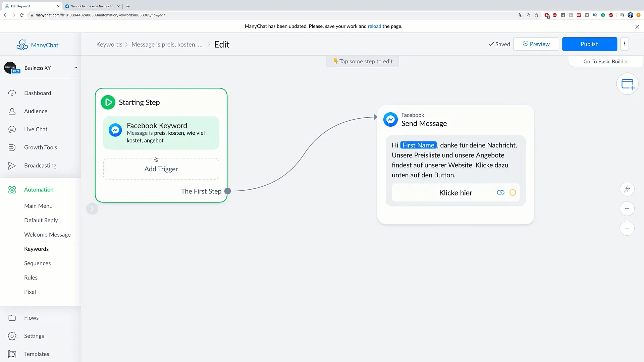Image resolution: width=644 pixels, height=362 pixels.
Task: Click the reload link in the update banner
Action: [374, 26]
